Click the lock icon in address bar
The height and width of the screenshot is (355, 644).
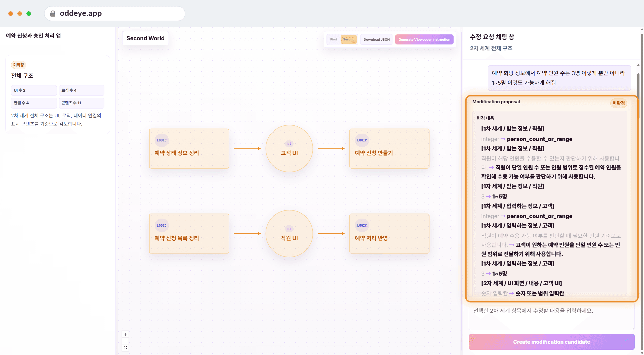click(53, 13)
